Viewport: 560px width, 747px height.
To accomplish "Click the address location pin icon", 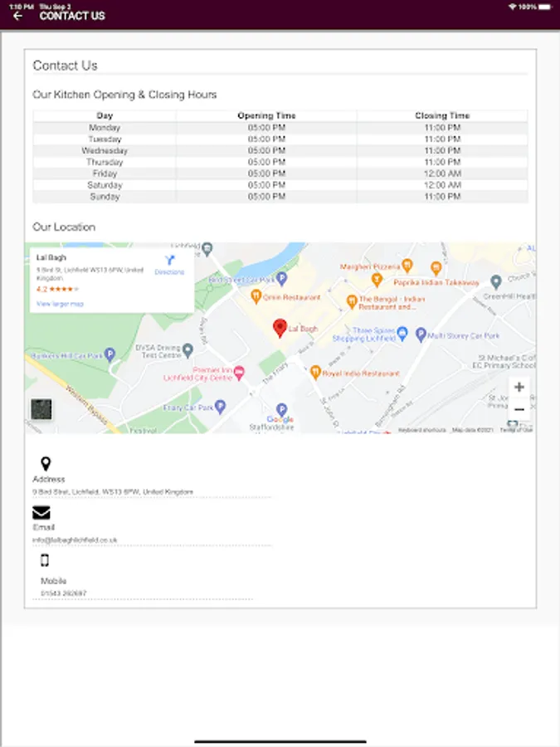I will pos(46,463).
